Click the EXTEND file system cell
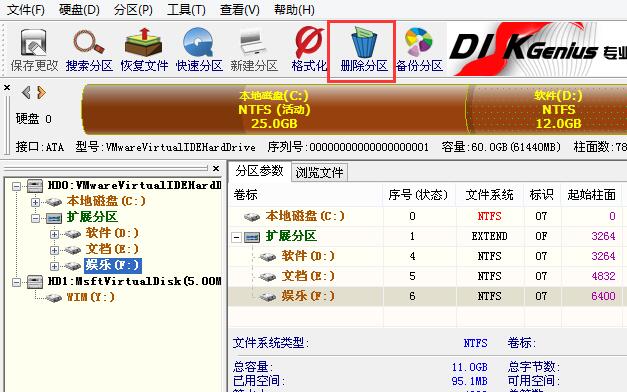 point(489,236)
